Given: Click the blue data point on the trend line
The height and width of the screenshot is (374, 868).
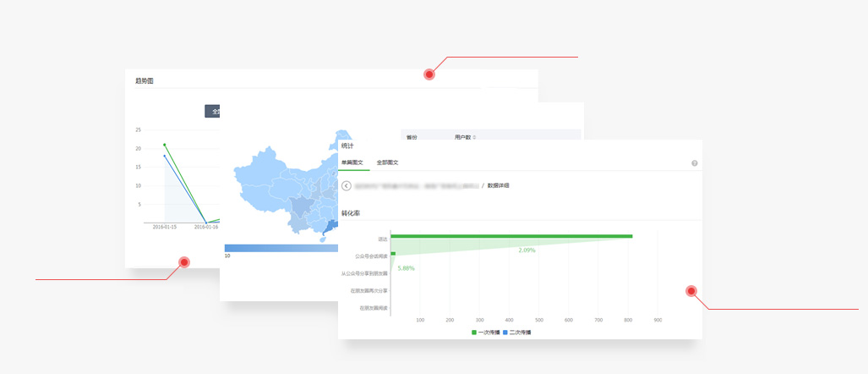Looking at the screenshot, I should [x=165, y=156].
